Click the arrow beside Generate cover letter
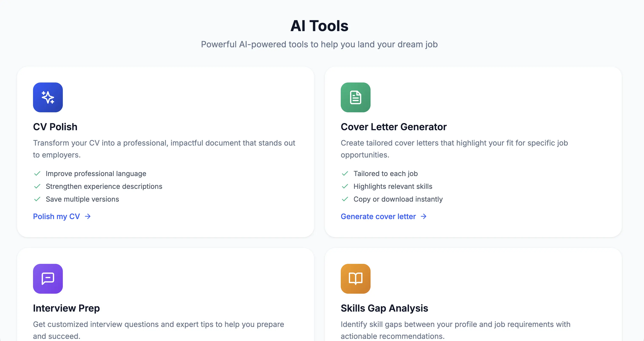Viewport: 644px width, 341px height. point(424,216)
